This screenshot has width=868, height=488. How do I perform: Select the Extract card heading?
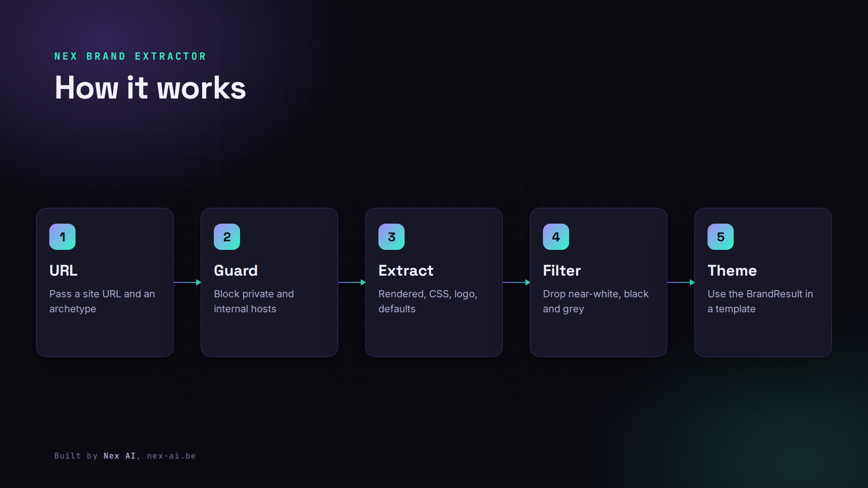click(x=406, y=271)
